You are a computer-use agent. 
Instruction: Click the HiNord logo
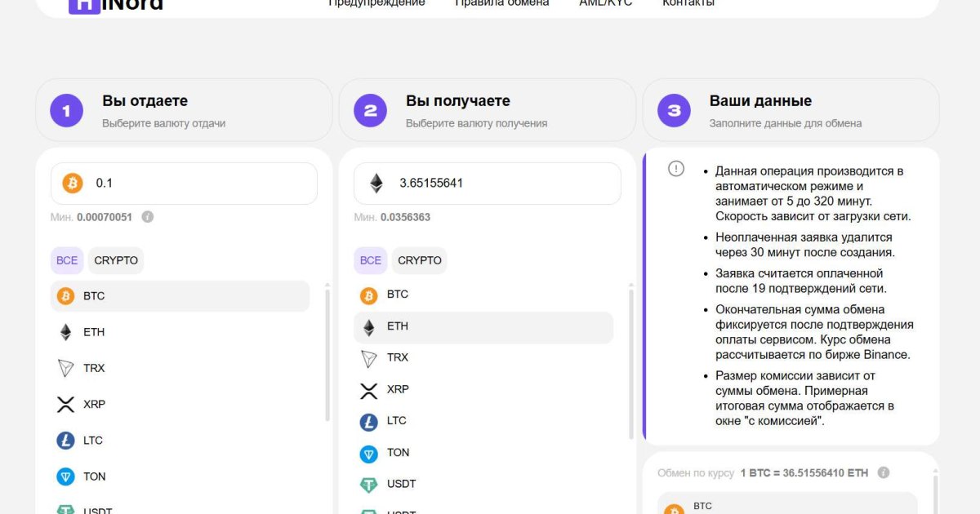tap(116, 5)
